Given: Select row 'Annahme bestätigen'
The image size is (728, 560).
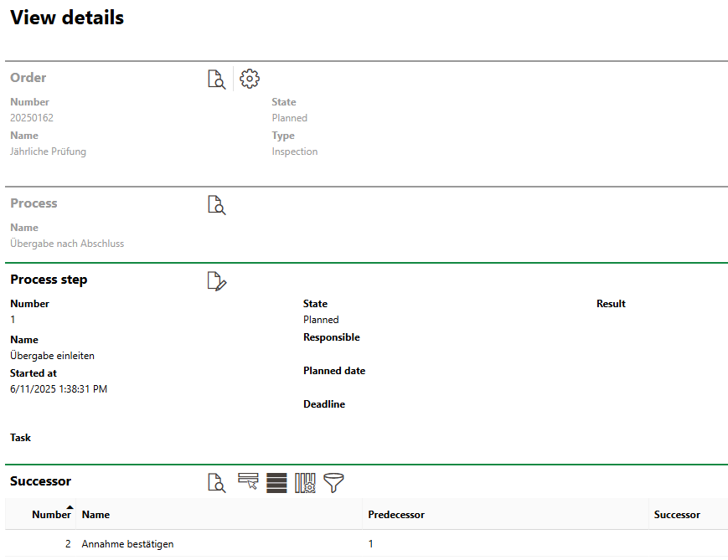Looking at the screenshot, I should [x=366, y=544].
